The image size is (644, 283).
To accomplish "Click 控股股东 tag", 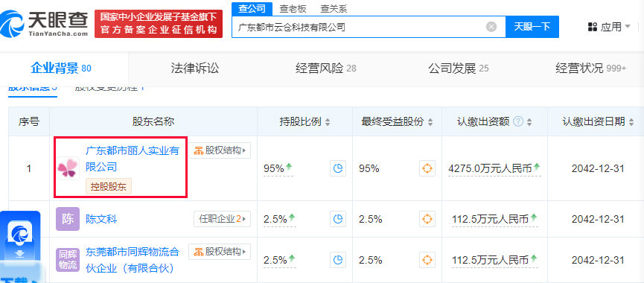I will coord(109,186).
